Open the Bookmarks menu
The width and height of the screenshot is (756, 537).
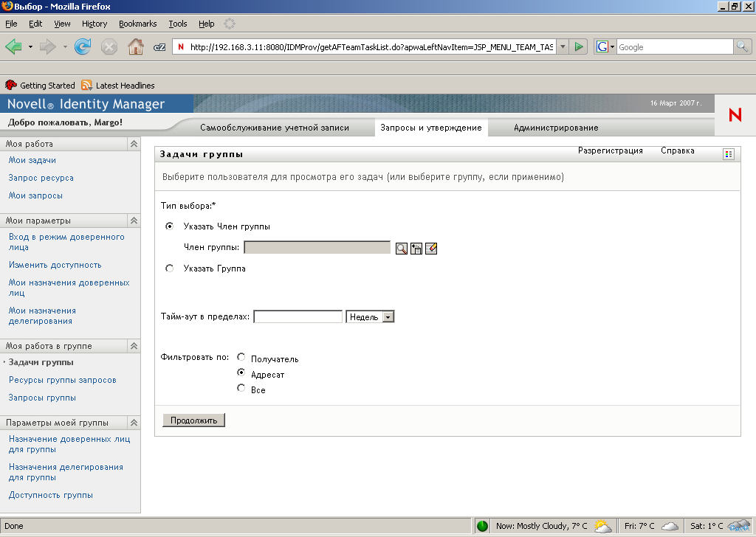click(x=138, y=24)
